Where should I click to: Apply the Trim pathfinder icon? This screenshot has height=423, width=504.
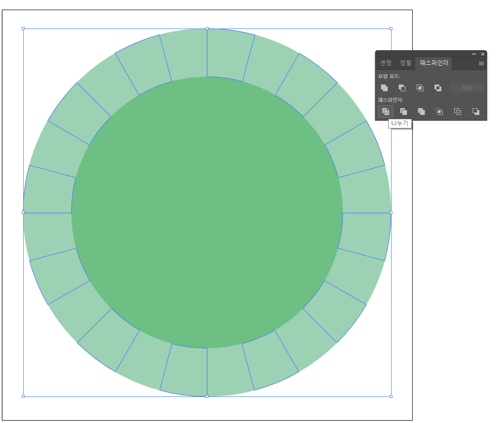pos(404,112)
